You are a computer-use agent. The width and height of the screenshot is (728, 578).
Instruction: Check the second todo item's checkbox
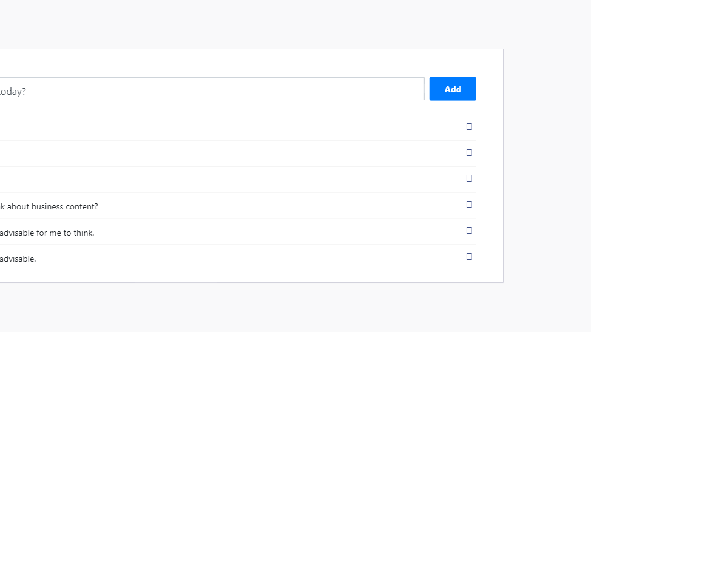469,153
